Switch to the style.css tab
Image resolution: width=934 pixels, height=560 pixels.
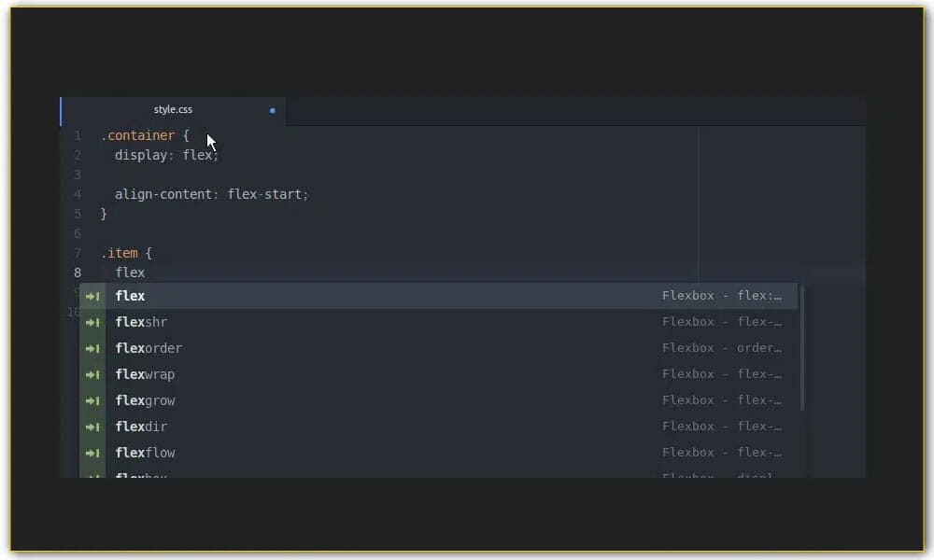click(173, 109)
